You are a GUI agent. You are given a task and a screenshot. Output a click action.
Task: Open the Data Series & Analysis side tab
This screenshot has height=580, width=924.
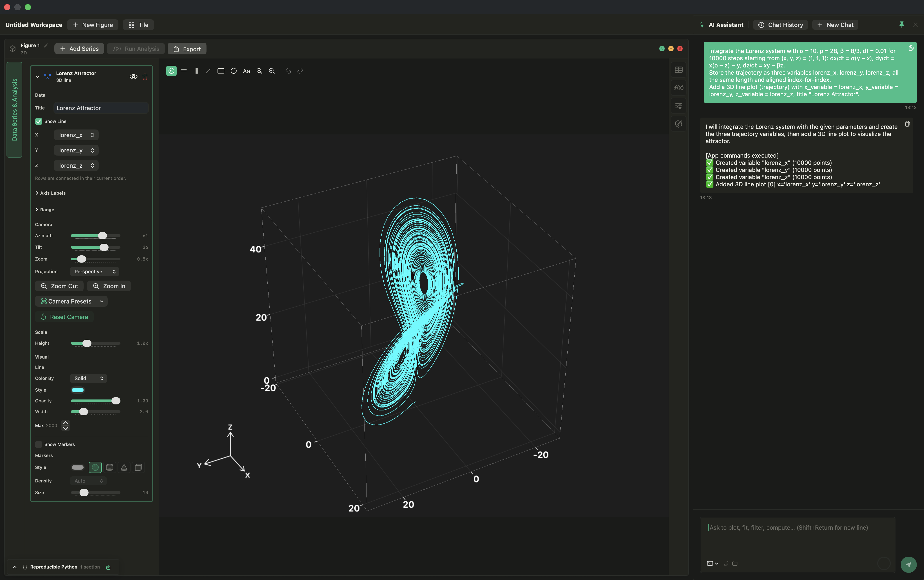15,110
